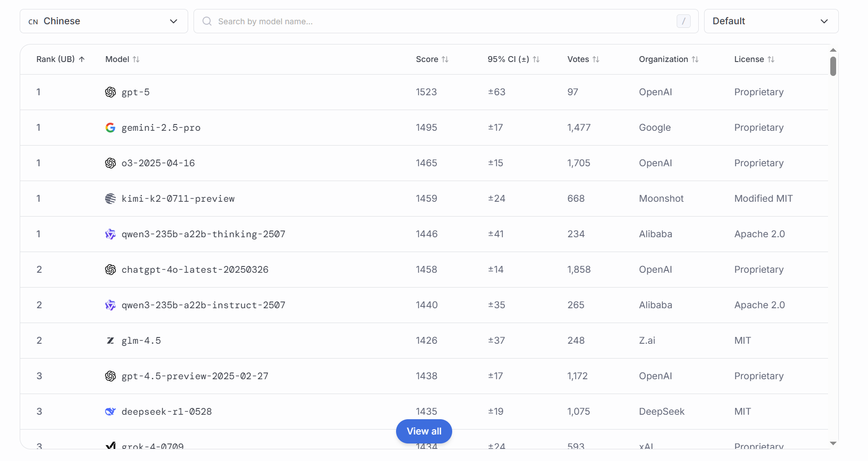Image resolution: width=868 pixels, height=461 pixels.
Task: Open the Chinese language dropdown
Action: 104,21
